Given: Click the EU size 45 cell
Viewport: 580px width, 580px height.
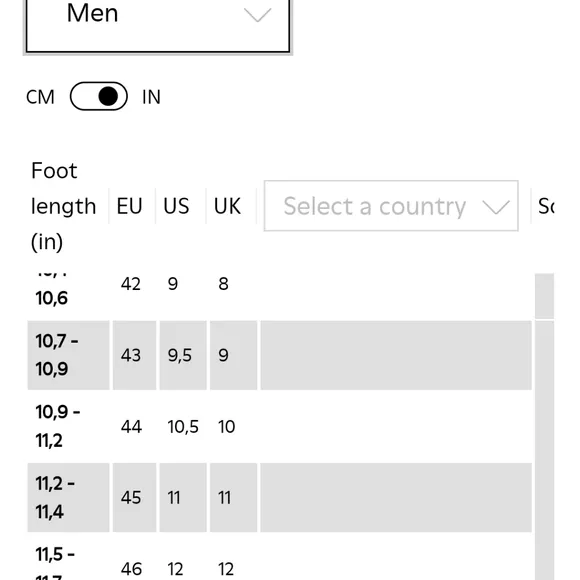Looking at the screenshot, I should click(131, 498).
